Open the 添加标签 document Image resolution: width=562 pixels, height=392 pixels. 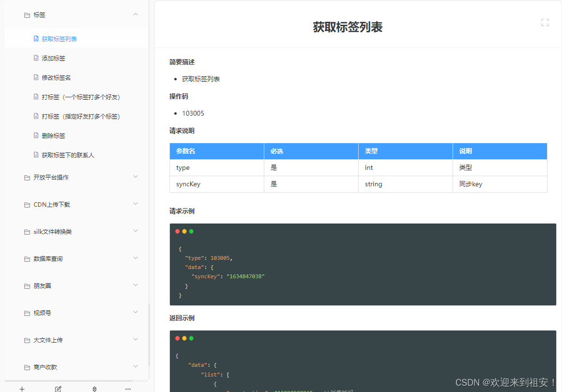[53, 58]
